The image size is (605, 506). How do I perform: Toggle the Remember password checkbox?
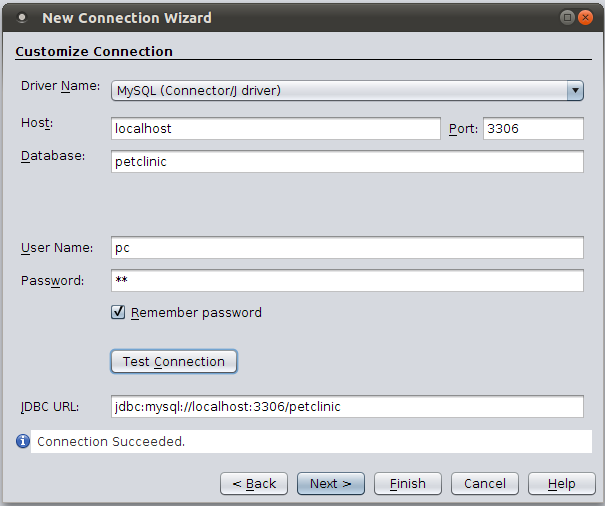coord(118,313)
